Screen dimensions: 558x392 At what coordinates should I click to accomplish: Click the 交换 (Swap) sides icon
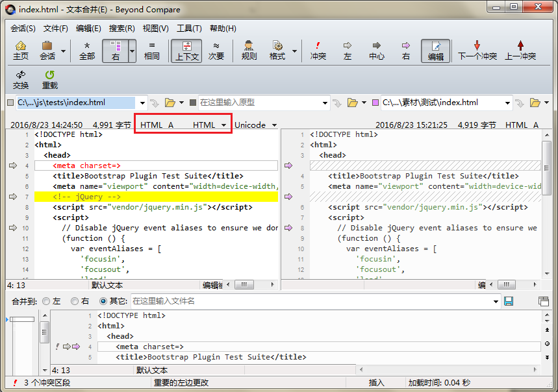pos(21,80)
